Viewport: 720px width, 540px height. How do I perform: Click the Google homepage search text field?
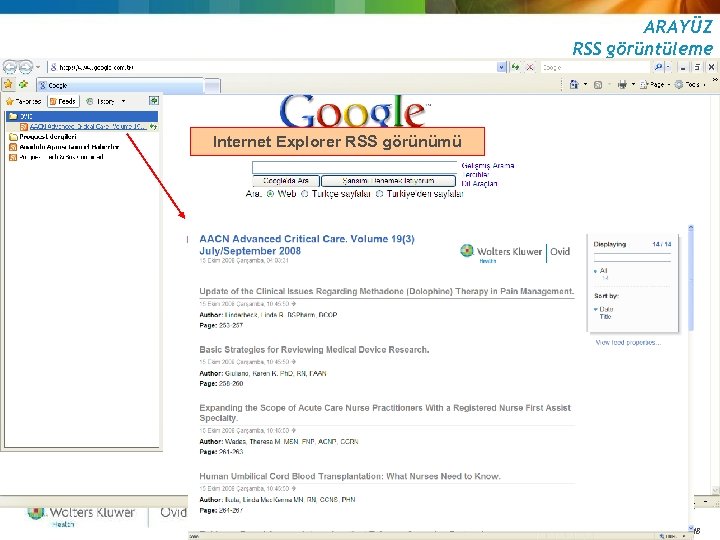click(x=355, y=167)
